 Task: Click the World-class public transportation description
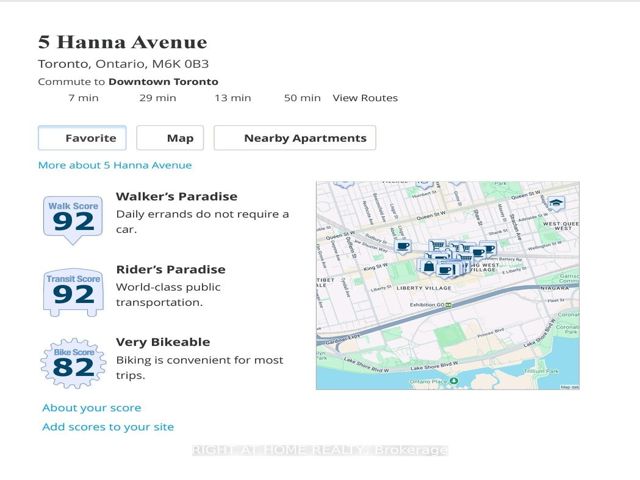(x=168, y=295)
